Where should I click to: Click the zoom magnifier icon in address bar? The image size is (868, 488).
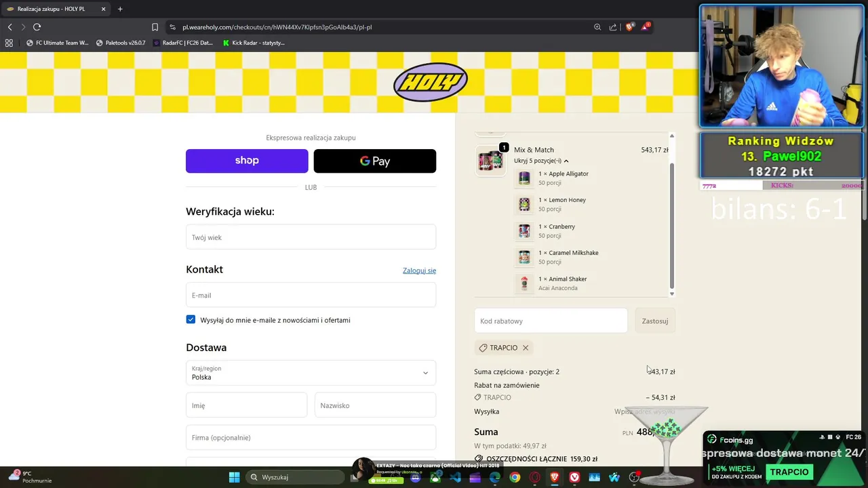click(x=597, y=27)
